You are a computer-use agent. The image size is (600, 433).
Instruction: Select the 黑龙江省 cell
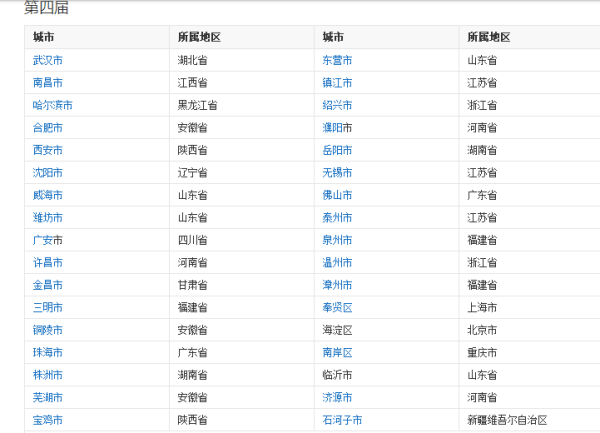[x=242, y=105]
